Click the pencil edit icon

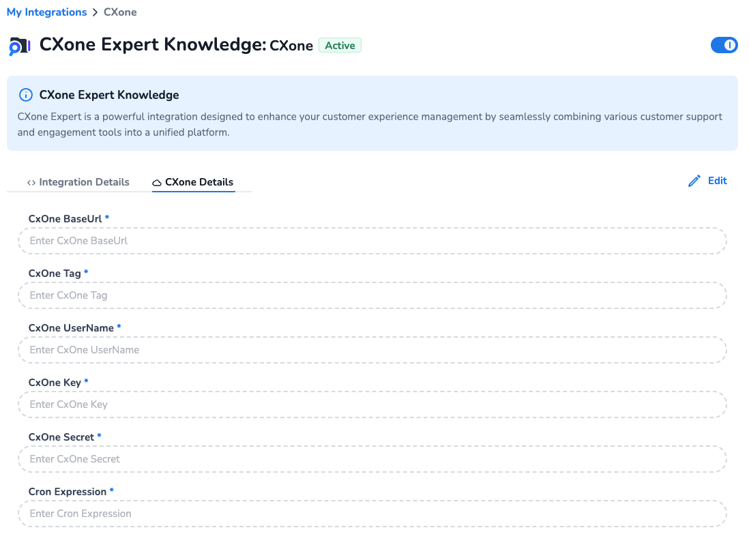pyautogui.click(x=694, y=181)
